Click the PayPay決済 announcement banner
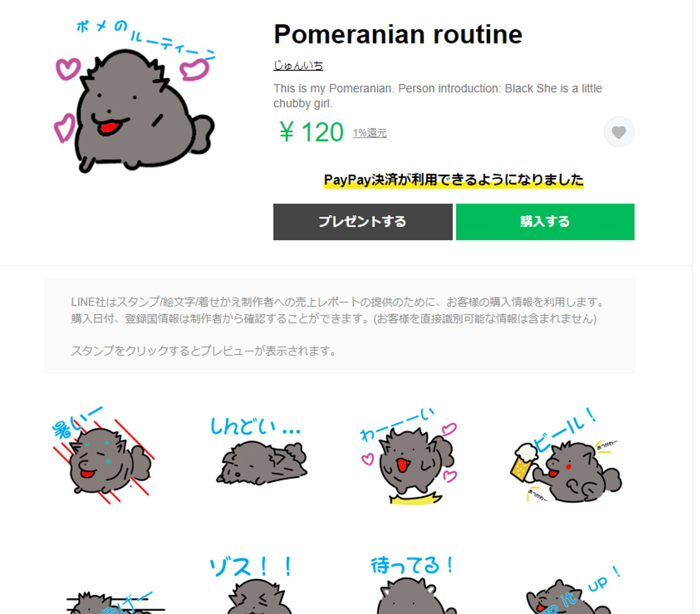 click(454, 180)
